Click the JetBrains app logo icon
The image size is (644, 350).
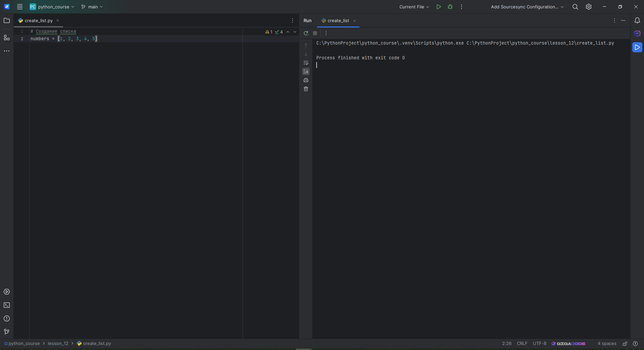tap(6, 7)
